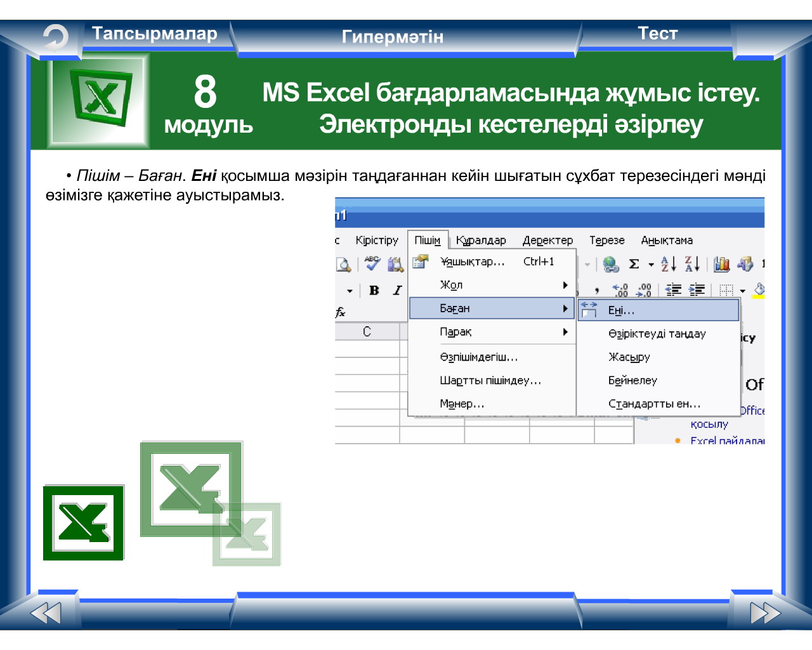Click the Drawing icon next to Chart Wizard
Image resolution: width=812 pixels, height=650 pixels.
coord(745,264)
